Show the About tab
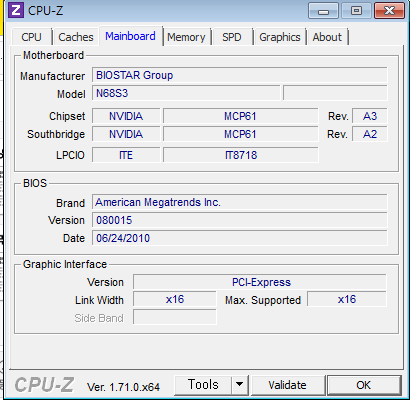The width and height of the screenshot is (410, 400). pyautogui.click(x=327, y=37)
